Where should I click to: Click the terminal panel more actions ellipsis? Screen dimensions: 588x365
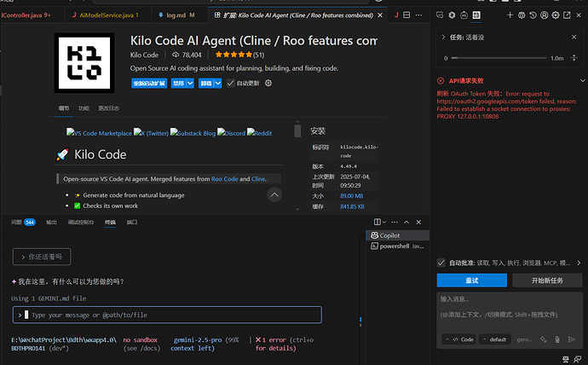click(x=395, y=222)
